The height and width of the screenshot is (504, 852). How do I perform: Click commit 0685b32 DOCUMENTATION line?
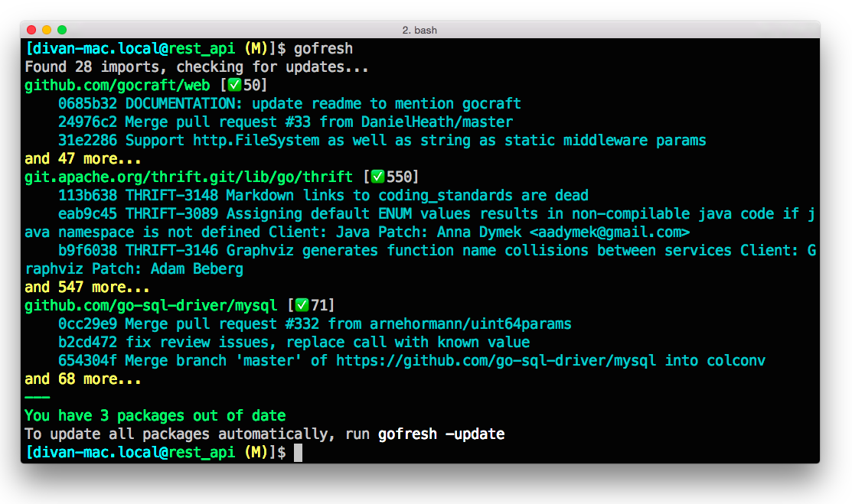click(x=289, y=104)
